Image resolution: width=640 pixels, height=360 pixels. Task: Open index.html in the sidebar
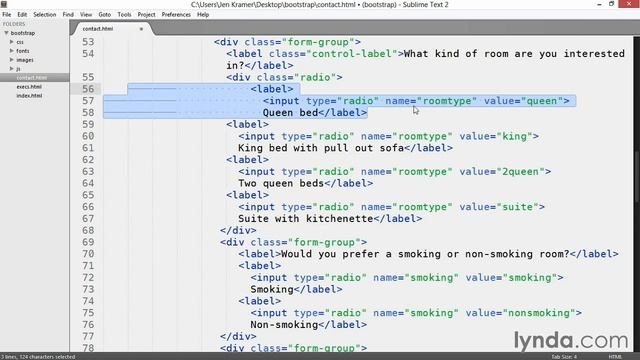(29, 96)
